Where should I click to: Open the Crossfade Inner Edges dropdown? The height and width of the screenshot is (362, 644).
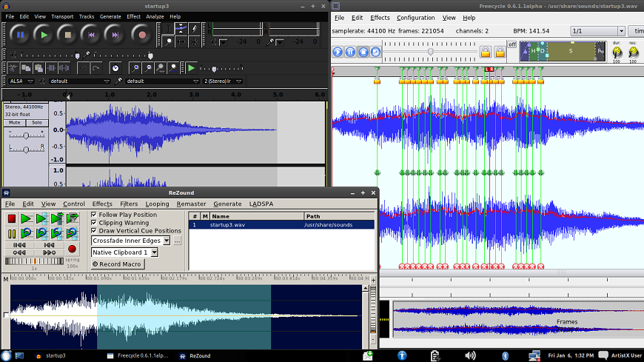(167, 241)
